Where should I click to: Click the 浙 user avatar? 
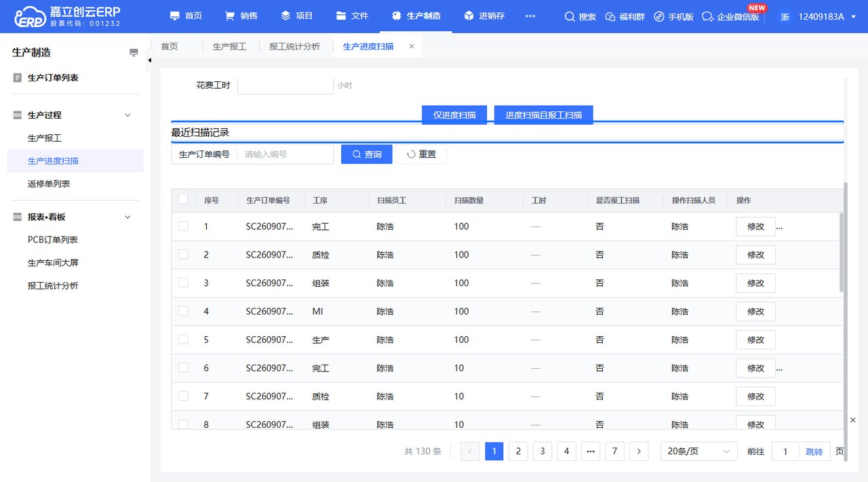(x=785, y=17)
